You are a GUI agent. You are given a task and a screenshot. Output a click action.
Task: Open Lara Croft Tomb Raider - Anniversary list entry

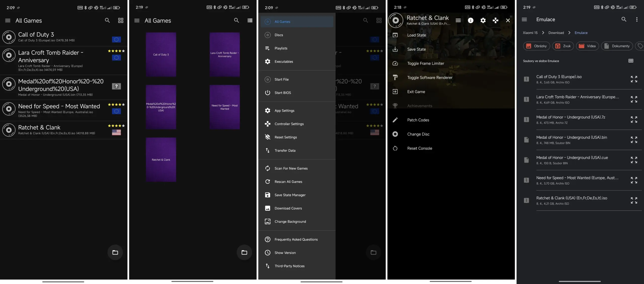64,60
